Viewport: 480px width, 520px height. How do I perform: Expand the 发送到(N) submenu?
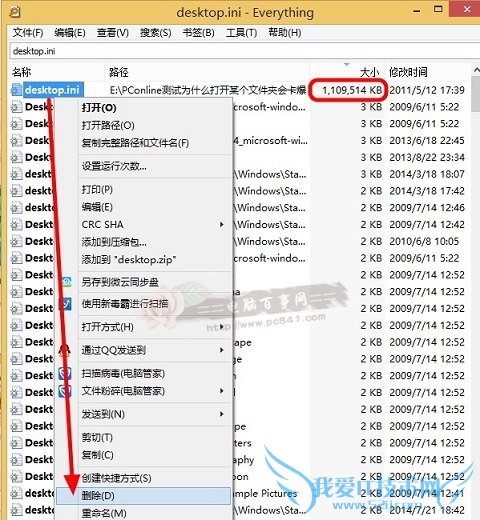155,414
